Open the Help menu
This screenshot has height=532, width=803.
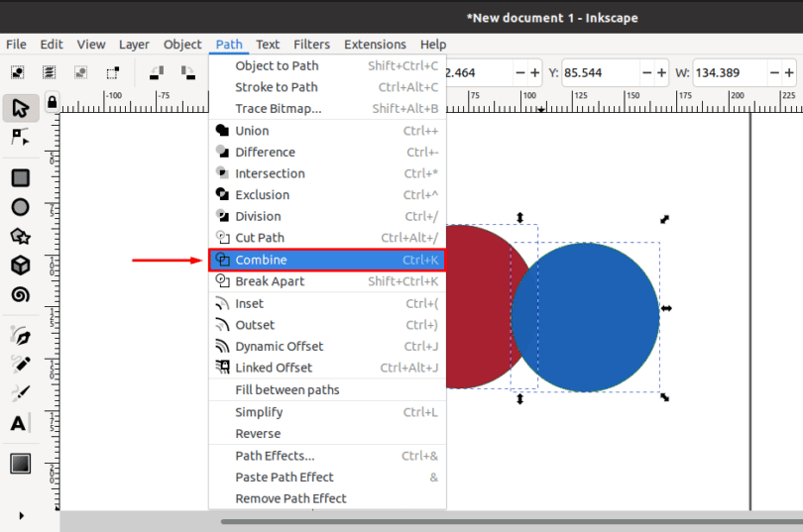433,45
